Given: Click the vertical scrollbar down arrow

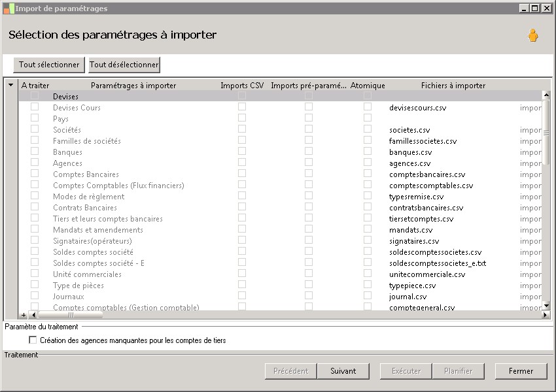Looking at the screenshot, I should click(546, 305).
